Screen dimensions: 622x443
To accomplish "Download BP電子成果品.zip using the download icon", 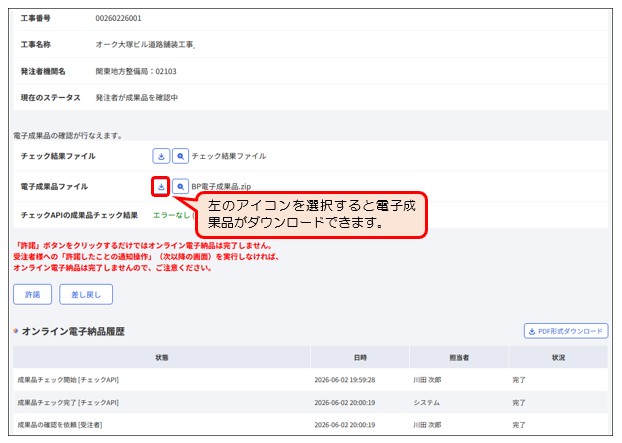I will (161, 186).
